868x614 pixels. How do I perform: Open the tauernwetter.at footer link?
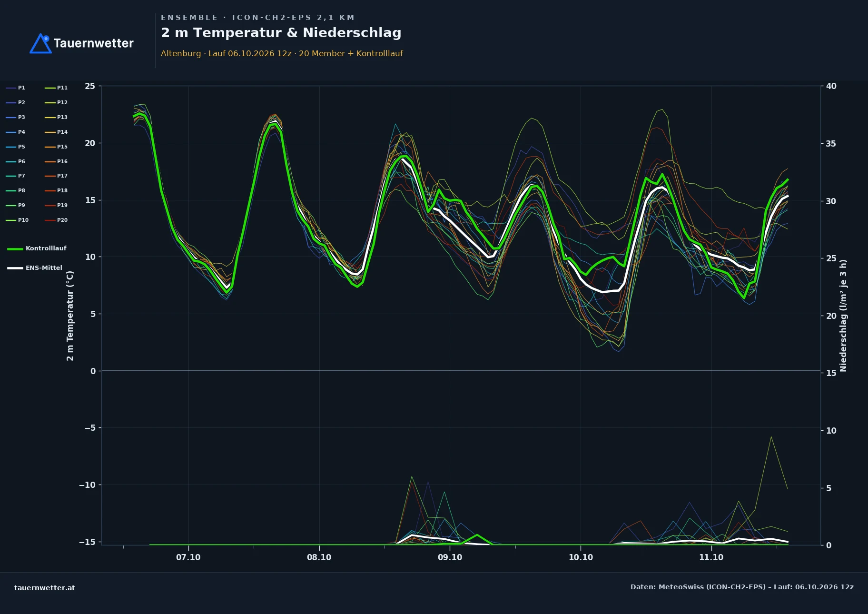45,588
